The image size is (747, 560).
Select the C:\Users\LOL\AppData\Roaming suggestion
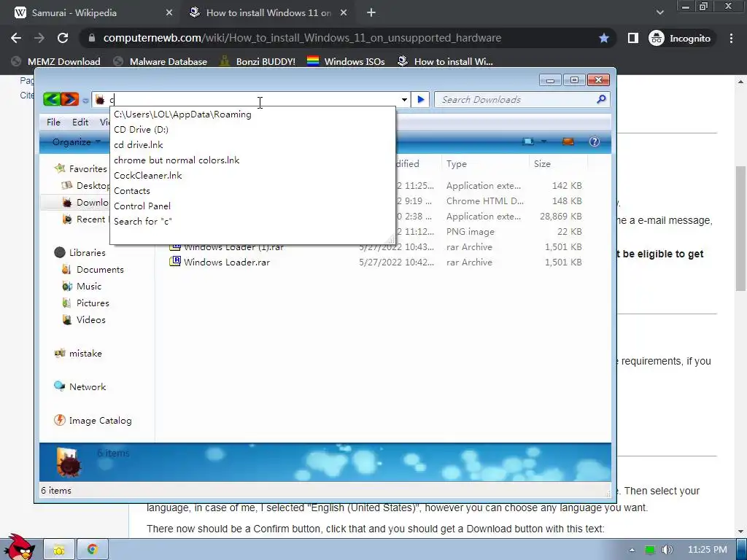(x=252, y=114)
